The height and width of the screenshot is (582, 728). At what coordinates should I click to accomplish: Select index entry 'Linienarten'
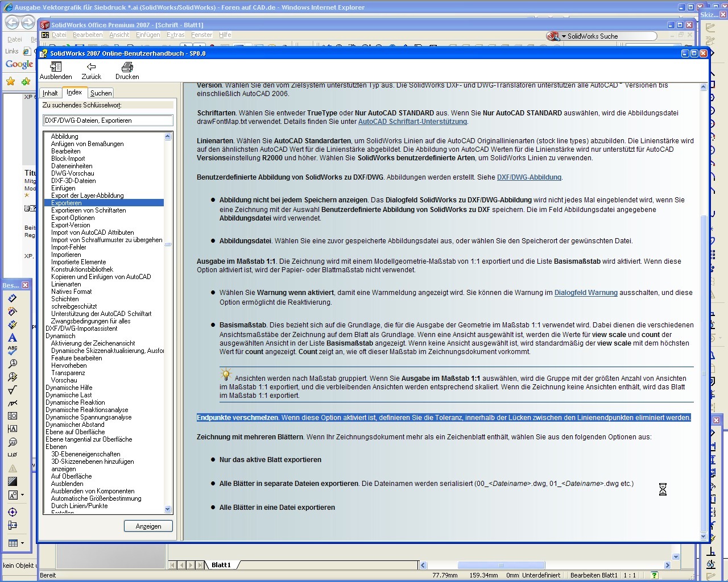66,284
